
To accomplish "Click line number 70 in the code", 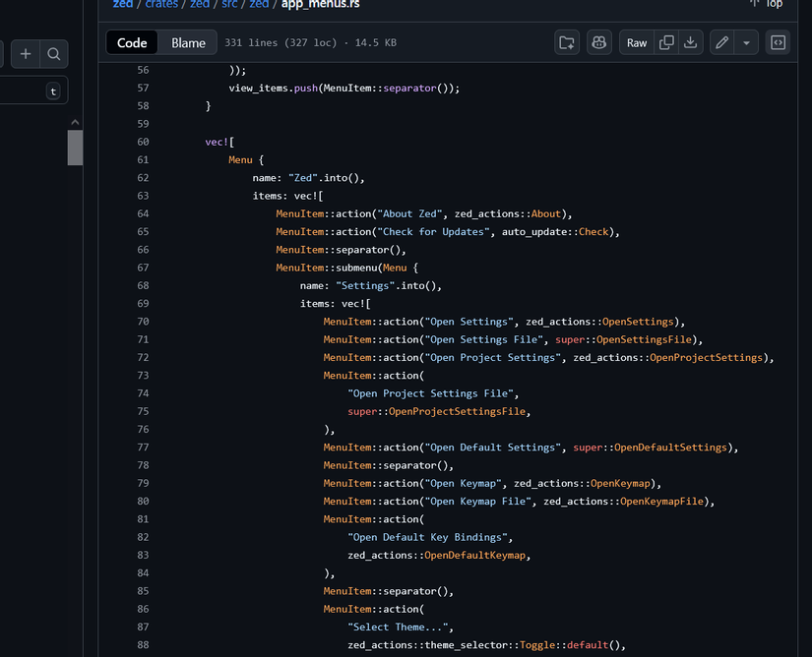I will 143,322.
